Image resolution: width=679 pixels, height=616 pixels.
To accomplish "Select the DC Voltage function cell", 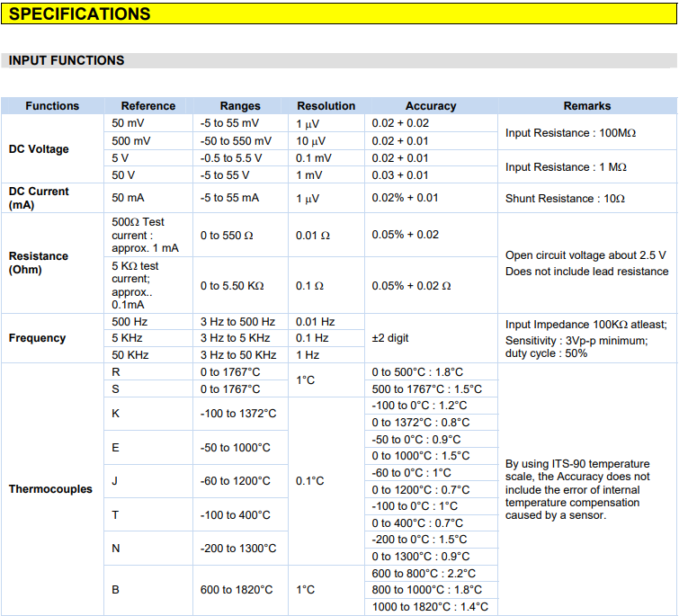I will [52, 149].
